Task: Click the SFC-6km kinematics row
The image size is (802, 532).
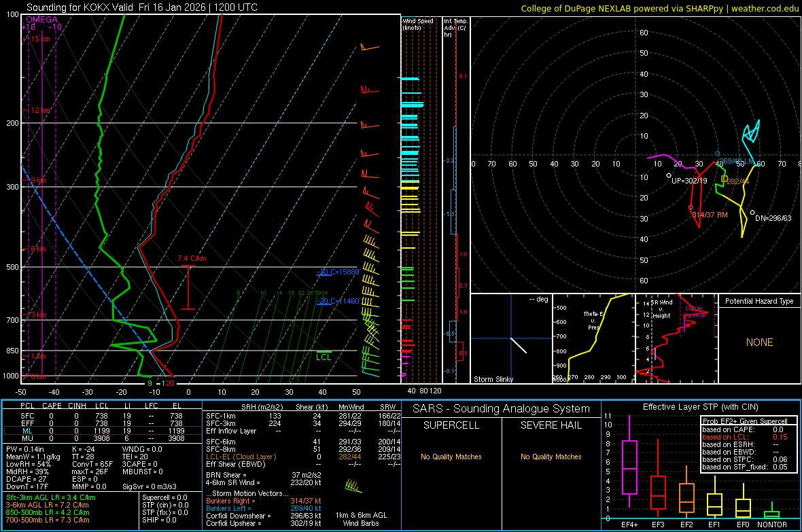Action: pyautogui.click(x=303, y=442)
